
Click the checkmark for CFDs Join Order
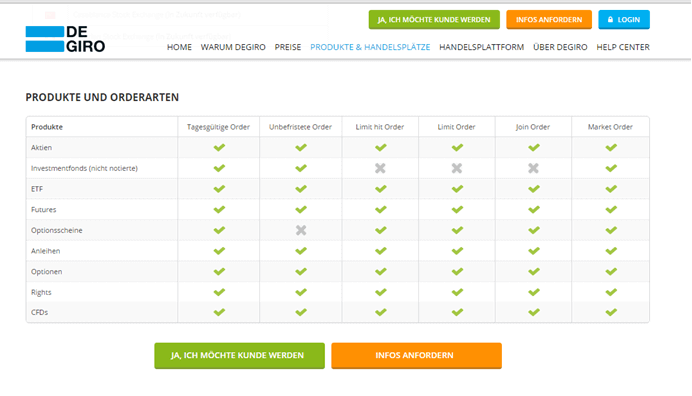click(x=534, y=312)
